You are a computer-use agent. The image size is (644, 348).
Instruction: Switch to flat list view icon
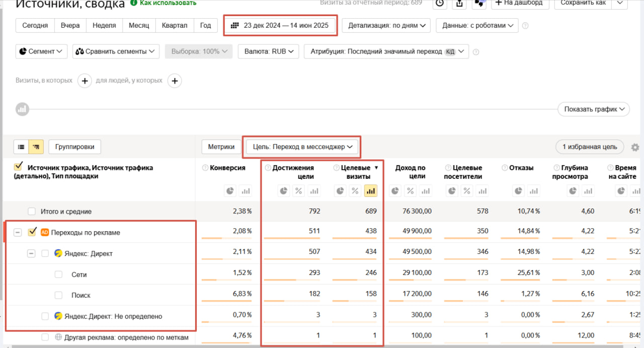(21, 147)
